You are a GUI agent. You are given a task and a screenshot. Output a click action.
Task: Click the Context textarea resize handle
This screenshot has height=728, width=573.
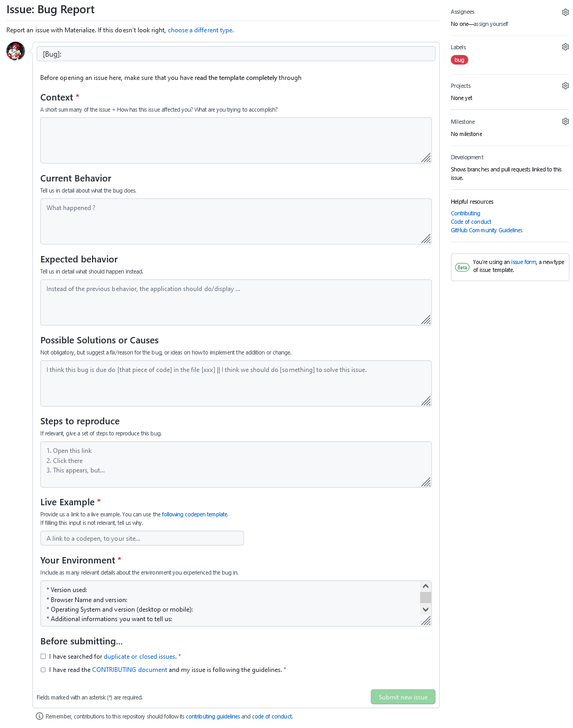pyautogui.click(x=426, y=158)
